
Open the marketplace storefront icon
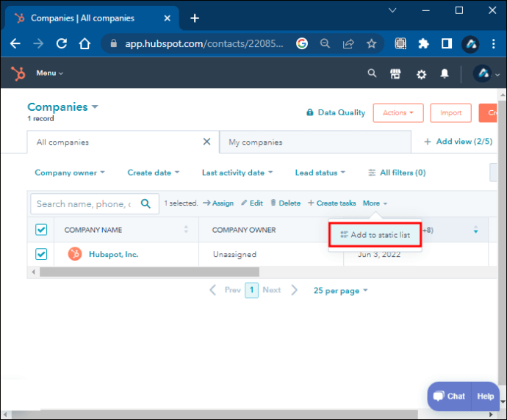(x=395, y=74)
